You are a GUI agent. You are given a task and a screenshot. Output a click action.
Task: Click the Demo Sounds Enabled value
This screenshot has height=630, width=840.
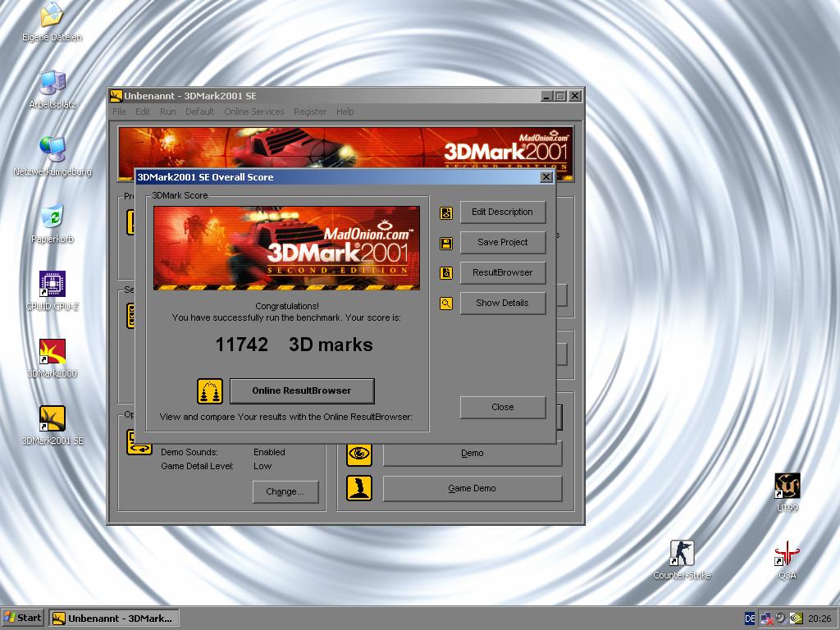[x=269, y=452]
